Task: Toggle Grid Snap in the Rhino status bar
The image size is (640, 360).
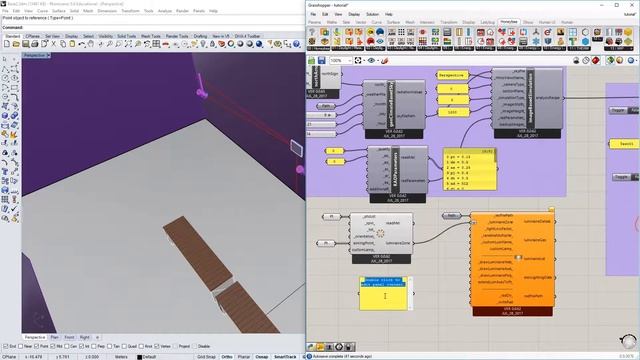Action: tap(207, 357)
